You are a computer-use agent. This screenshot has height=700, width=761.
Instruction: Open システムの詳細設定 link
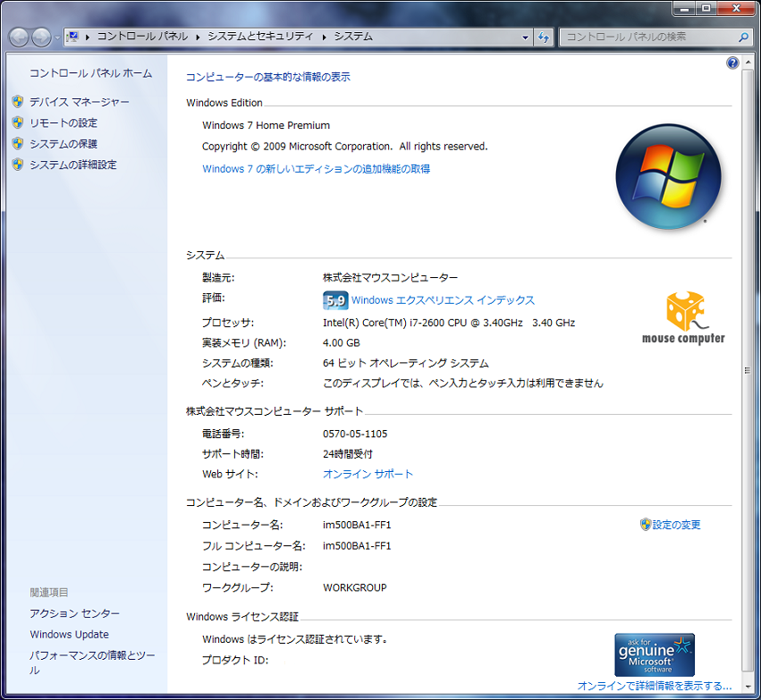[73, 164]
